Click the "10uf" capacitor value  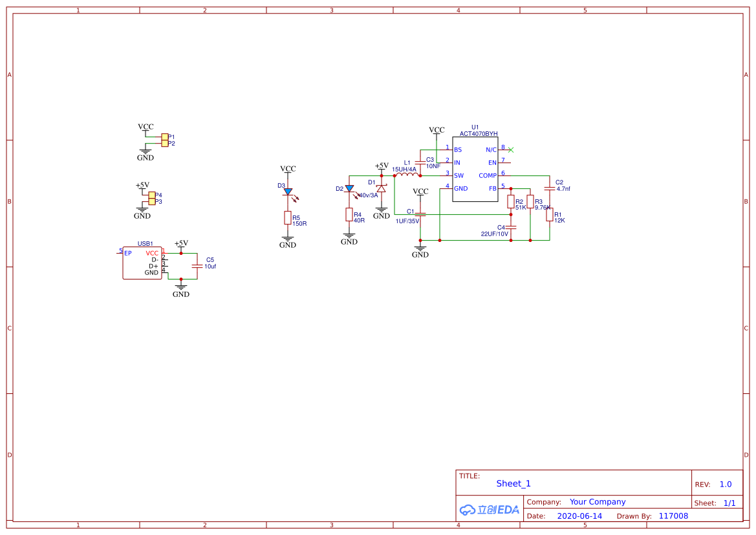click(210, 267)
